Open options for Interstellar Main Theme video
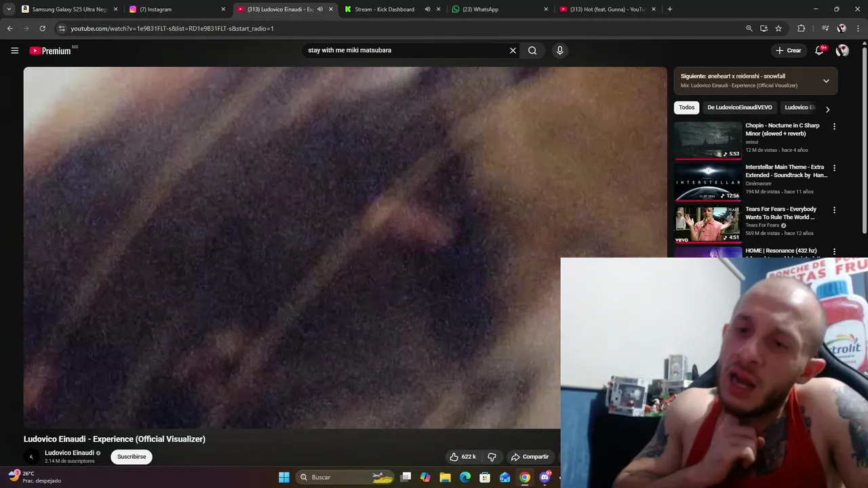 pyautogui.click(x=834, y=168)
